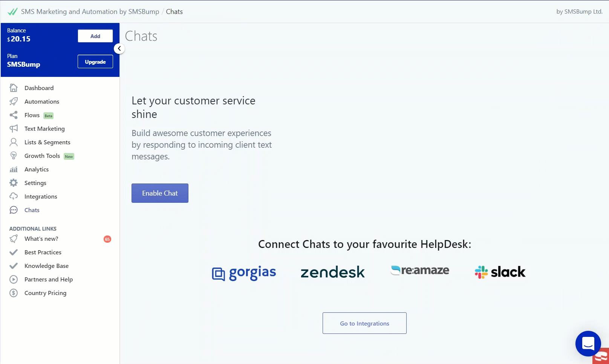Click the Dashboard home icon

pyautogui.click(x=14, y=88)
